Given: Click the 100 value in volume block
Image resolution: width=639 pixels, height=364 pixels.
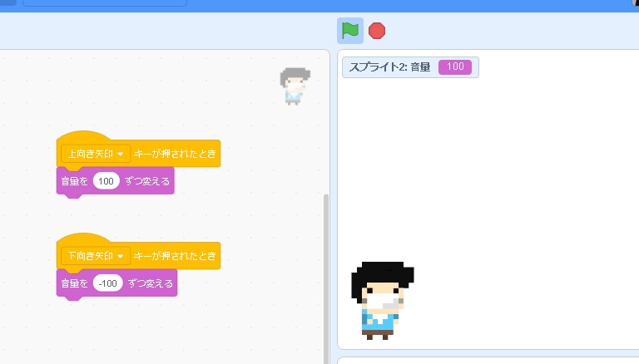Looking at the screenshot, I should coord(106,181).
